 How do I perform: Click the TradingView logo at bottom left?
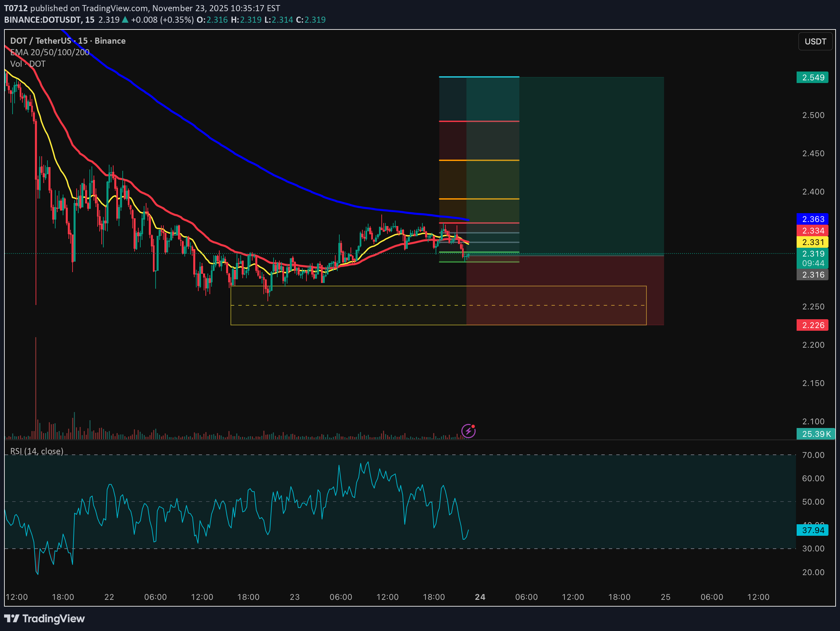coord(44,618)
